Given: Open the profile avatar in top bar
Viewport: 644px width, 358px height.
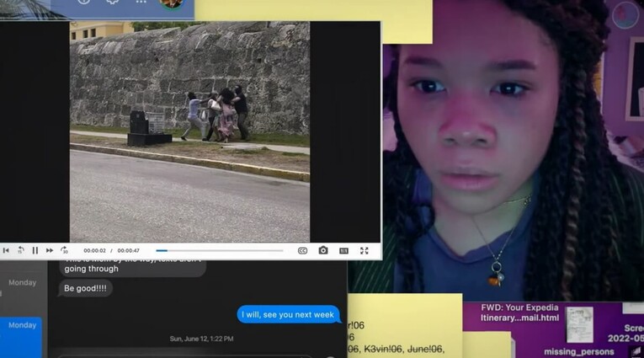Looking at the screenshot, I should (x=171, y=3).
